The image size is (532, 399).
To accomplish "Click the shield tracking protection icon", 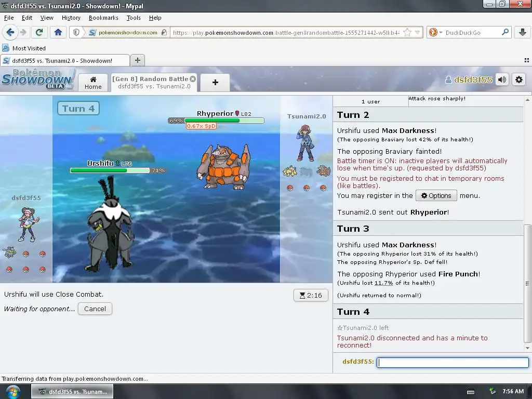I will 77,32.
